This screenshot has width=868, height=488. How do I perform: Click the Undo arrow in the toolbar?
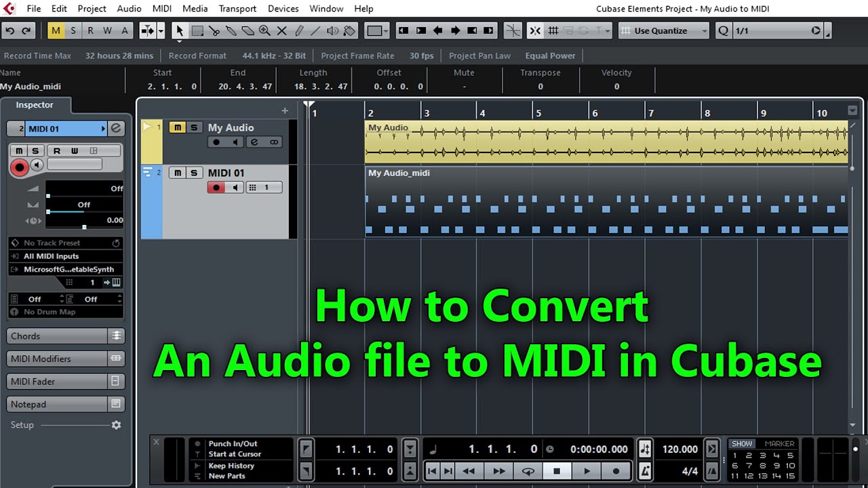tap(10, 30)
